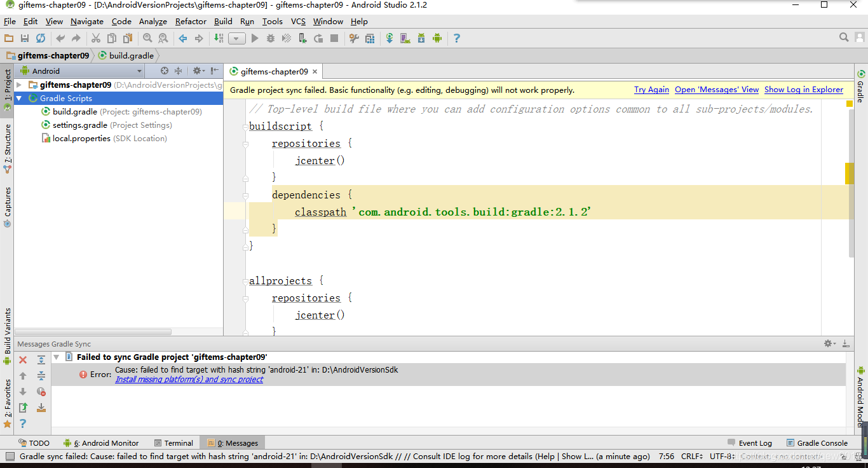Click Expand All in Messages panel
The width and height of the screenshot is (868, 468).
click(x=41, y=360)
